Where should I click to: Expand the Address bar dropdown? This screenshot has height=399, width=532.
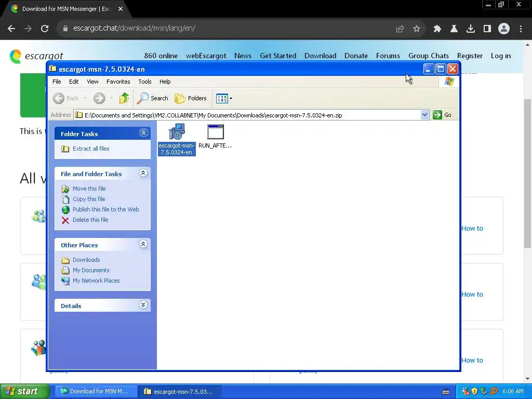tap(424, 115)
